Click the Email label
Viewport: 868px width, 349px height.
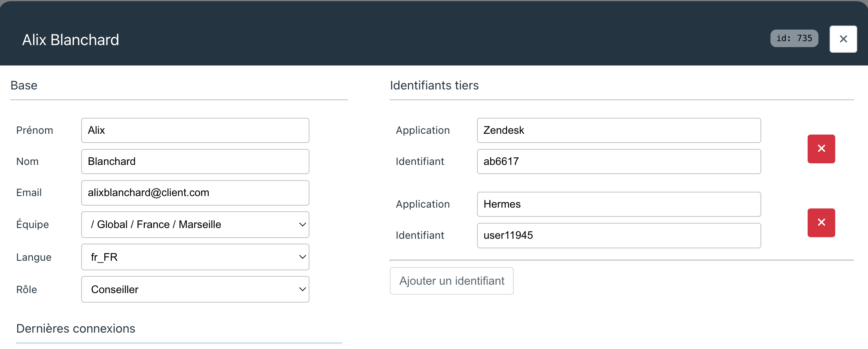coord(29,192)
